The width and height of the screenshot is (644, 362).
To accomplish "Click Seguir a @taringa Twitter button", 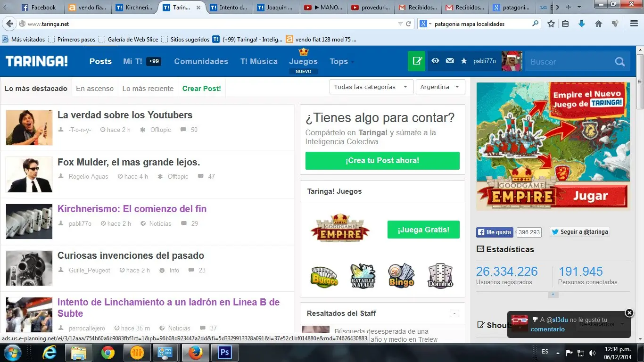I will [x=579, y=232].
